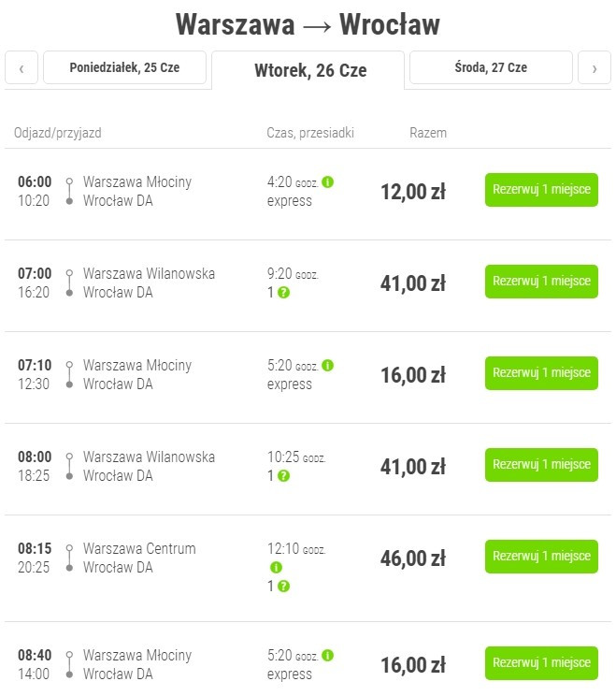Reserve seat on 07:10 Młociny trip
Viewport: 616px width, 696px height.
541,373
